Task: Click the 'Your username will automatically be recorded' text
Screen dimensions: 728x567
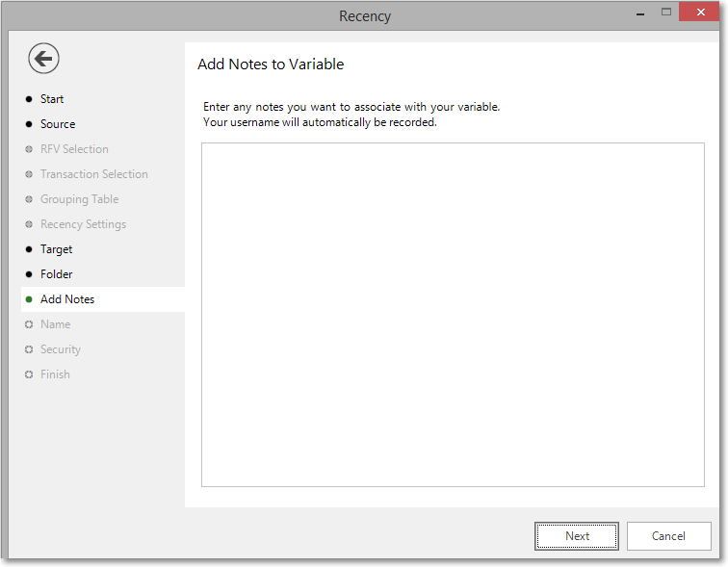Action: click(320, 122)
